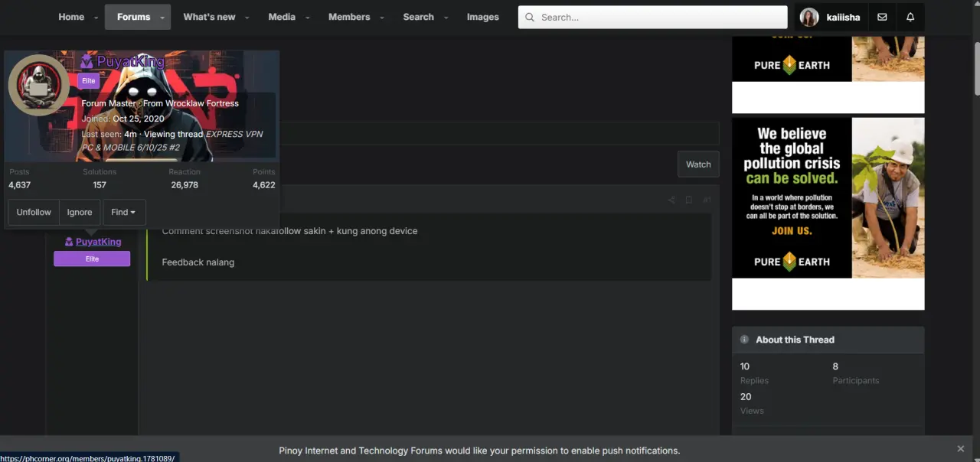
Task: Click the '10 Replies' thread stat
Action: pyautogui.click(x=754, y=373)
